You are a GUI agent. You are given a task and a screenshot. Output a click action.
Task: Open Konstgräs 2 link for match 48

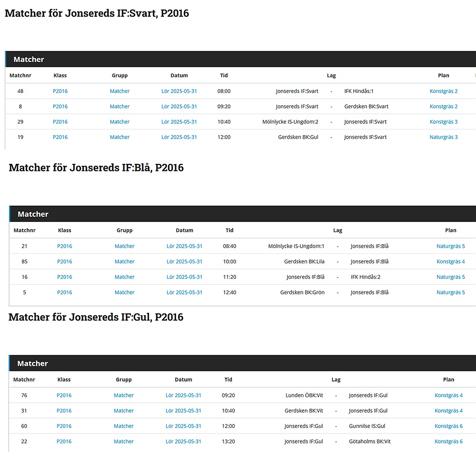443,91
